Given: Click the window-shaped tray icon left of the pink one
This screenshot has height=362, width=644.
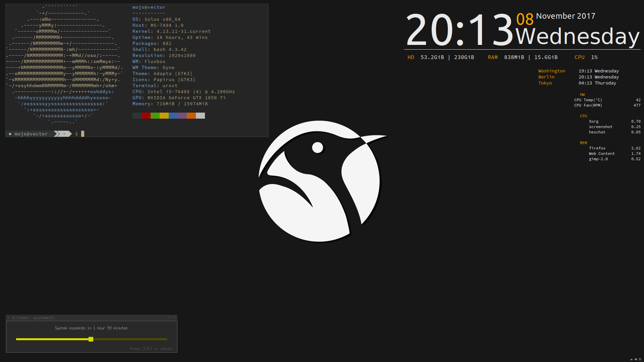Looking at the screenshot, I should pyautogui.click(x=632, y=359).
